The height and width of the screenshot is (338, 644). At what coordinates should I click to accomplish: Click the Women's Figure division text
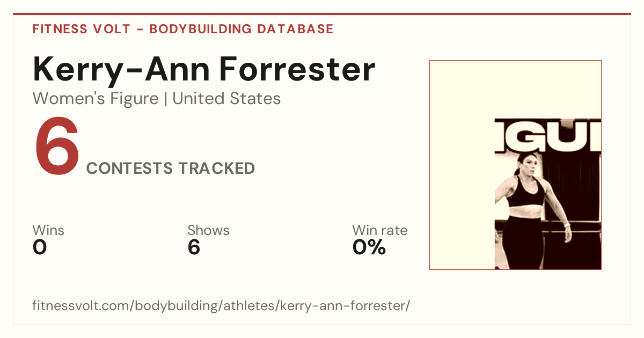pyautogui.click(x=96, y=99)
